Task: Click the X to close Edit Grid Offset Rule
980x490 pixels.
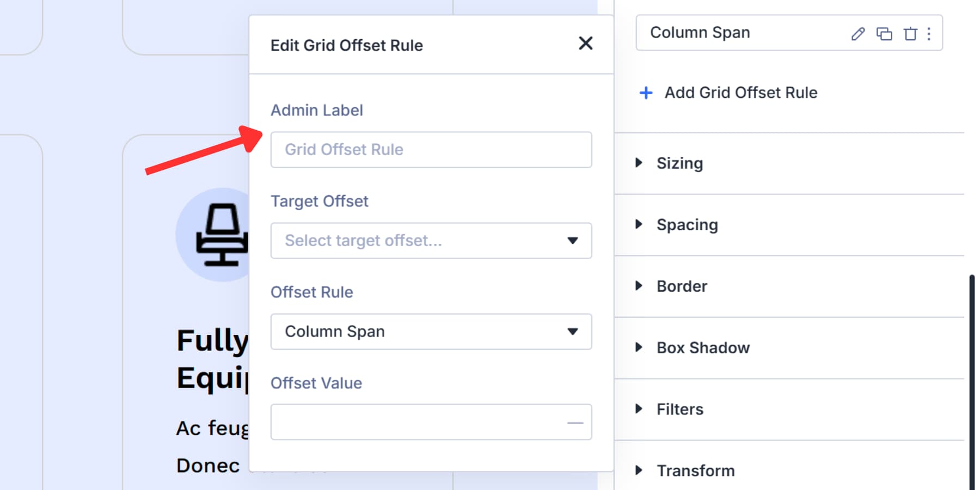Action: click(586, 44)
